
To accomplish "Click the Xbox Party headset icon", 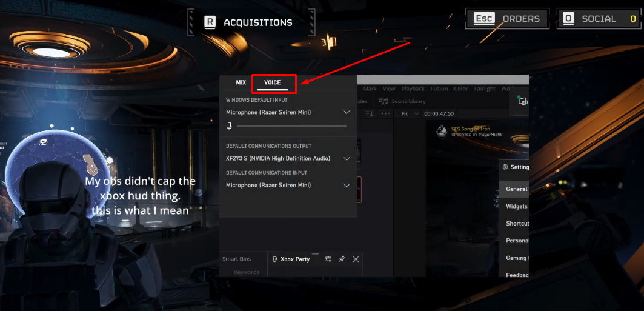I will pos(275,259).
